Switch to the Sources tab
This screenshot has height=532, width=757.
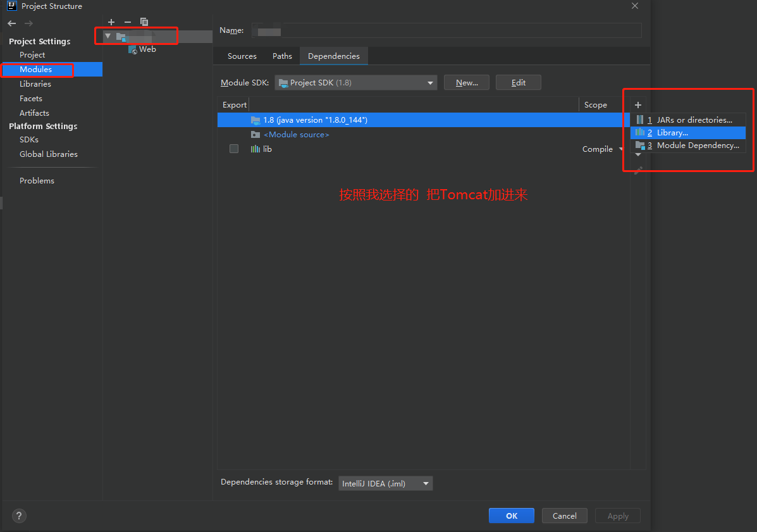(x=242, y=56)
